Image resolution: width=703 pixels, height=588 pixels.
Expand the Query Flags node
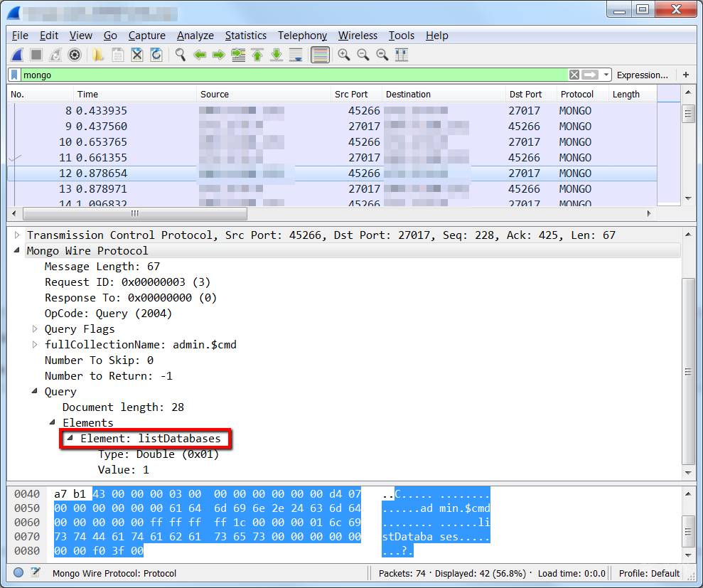(x=35, y=328)
